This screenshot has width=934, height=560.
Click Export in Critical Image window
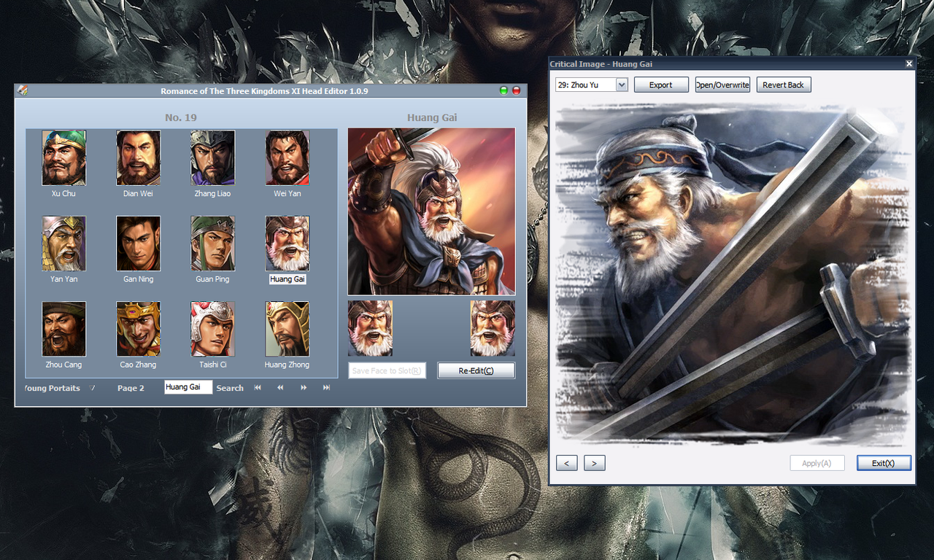pos(661,85)
